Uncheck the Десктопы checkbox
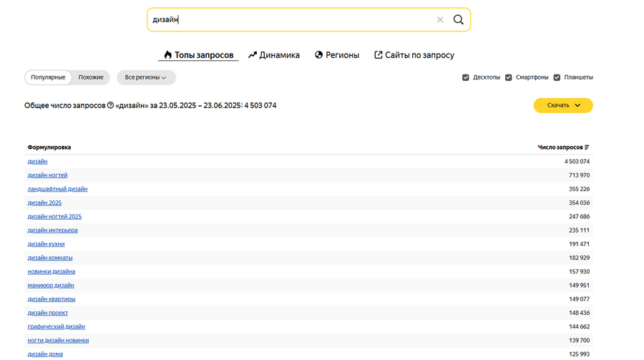 click(466, 77)
